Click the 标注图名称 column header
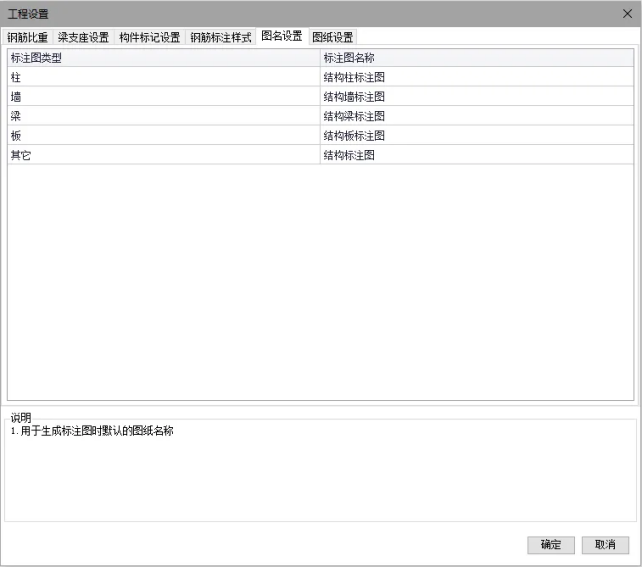 click(x=476, y=58)
